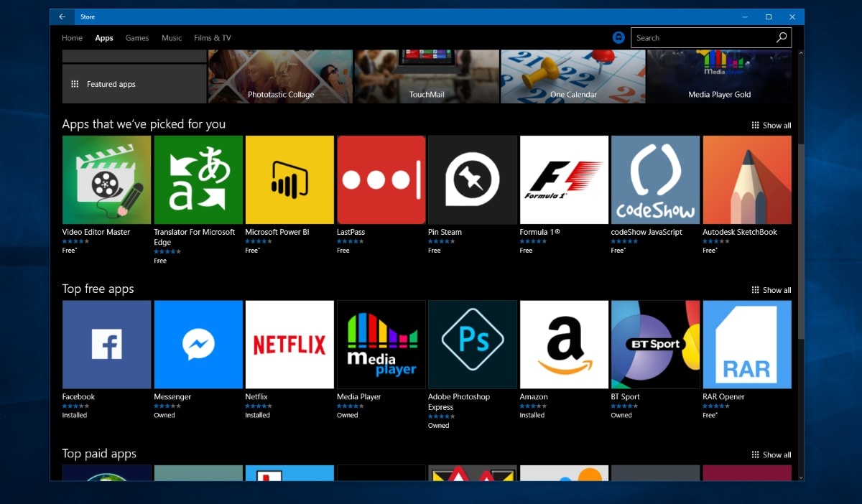862x504 pixels.
Task: Open the Adobe Photoshop Express tile
Action: 472,344
